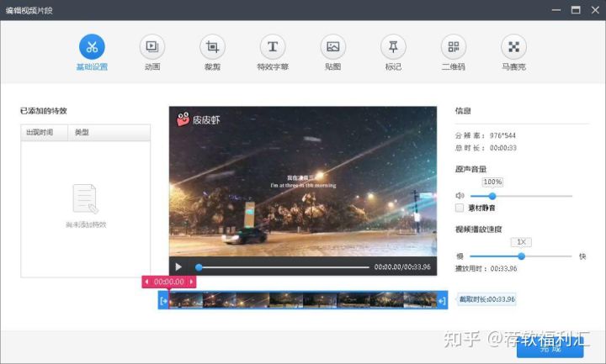Select the 标记 pin marker tool

(x=393, y=47)
